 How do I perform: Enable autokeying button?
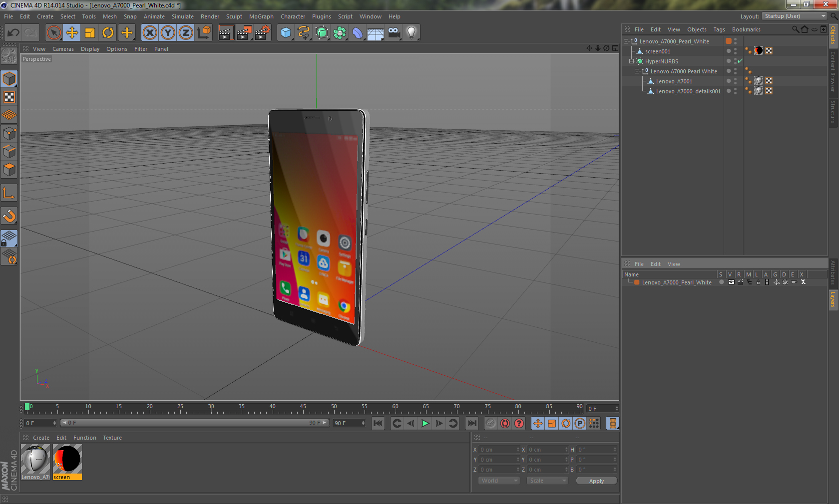tap(505, 423)
